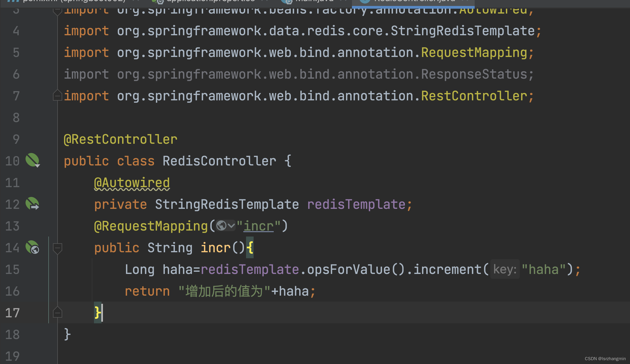The image size is (630, 364).
Task: Click the "key:" parameter inlay hint
Action: pos(505,269)
